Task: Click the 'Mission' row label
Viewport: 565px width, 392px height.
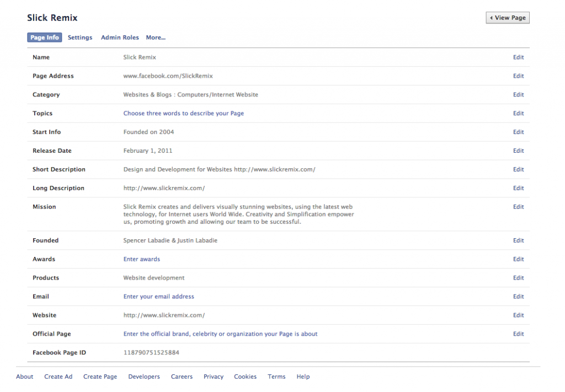Action: coord(44,207)
